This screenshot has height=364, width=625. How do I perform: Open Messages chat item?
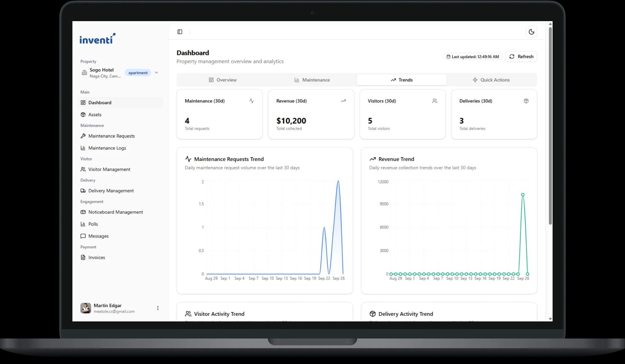click(x=98, y=236)
